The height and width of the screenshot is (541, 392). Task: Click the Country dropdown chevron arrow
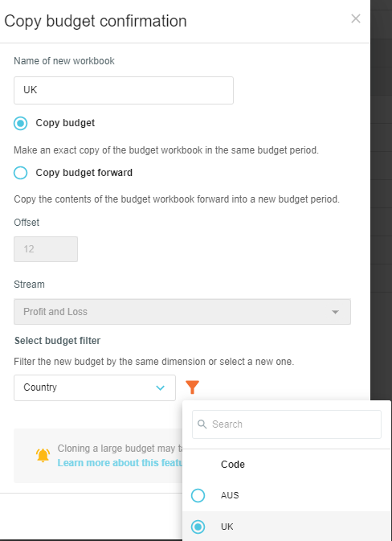click(160, 387)
